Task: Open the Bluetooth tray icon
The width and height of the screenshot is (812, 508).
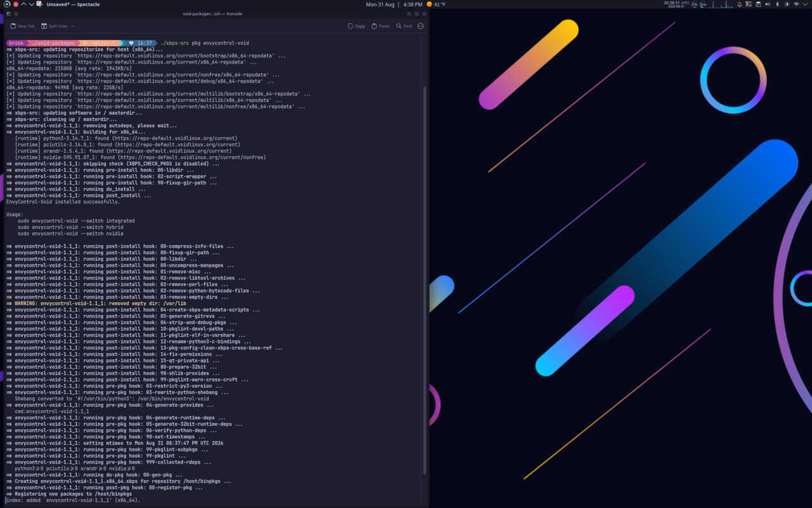Action: point(777,4)
